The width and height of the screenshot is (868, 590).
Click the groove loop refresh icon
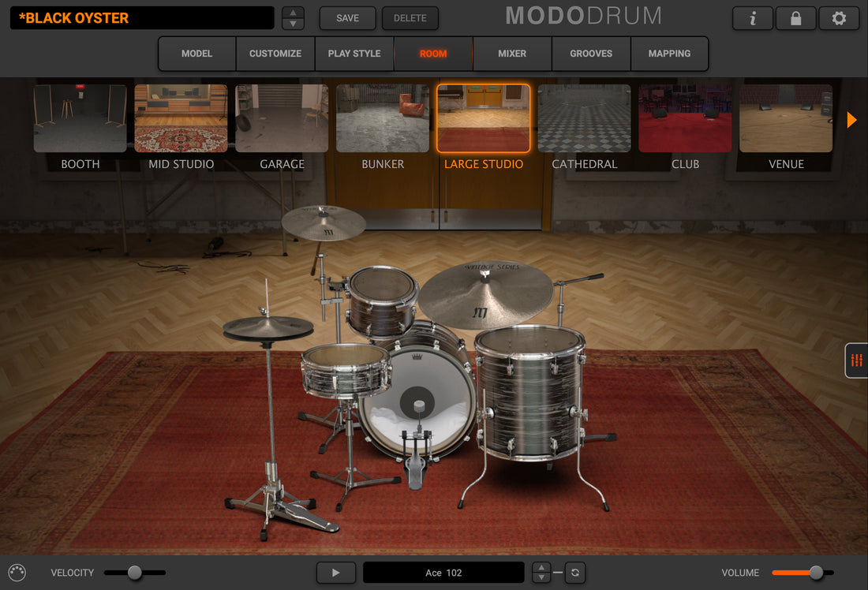[x=575, y=573]
